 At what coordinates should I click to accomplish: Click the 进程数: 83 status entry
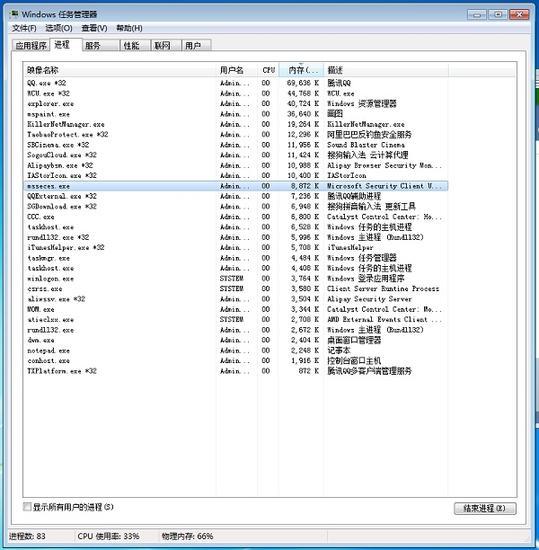[27, 536]
